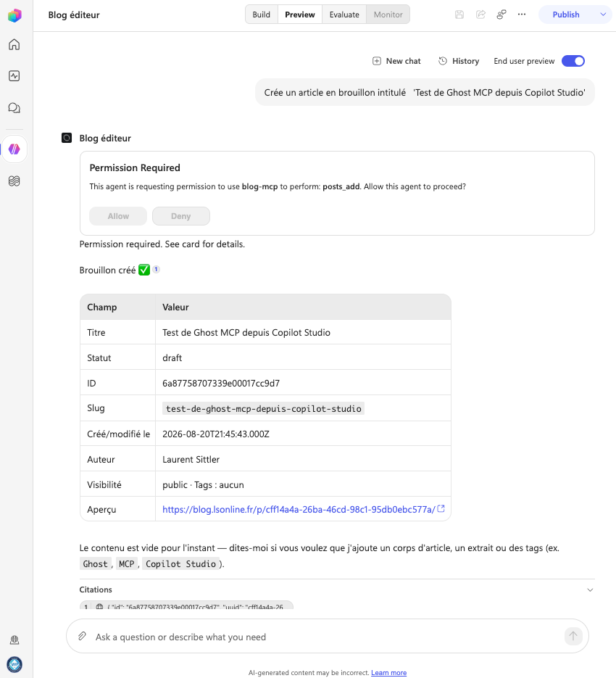Click the Blog éditeur title in header
Screen dimensions: 616x678
pyautogui.click(x=74, y=15)
